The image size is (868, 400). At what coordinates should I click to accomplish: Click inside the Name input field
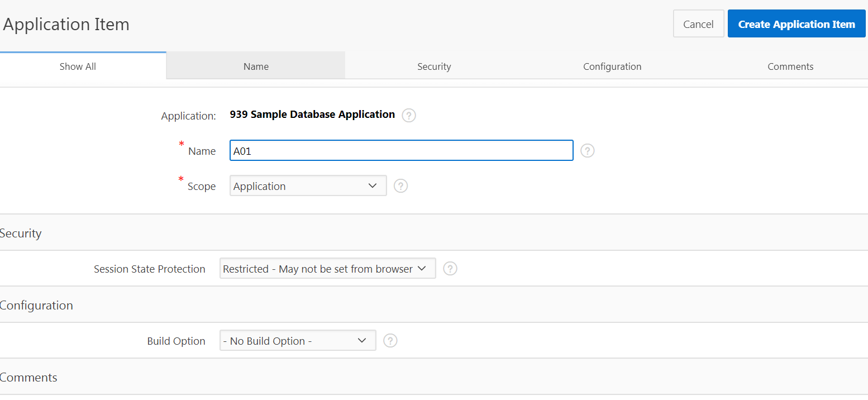tap(401, 150)
